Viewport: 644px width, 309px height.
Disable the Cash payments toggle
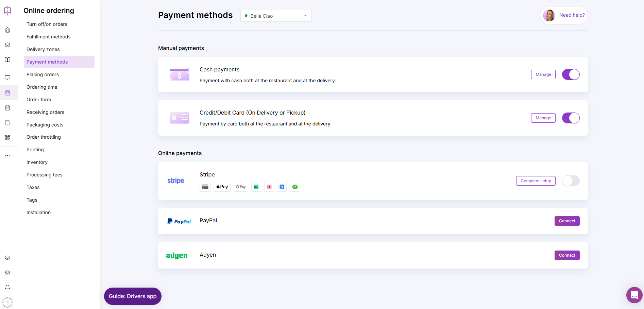pos(571,74)
